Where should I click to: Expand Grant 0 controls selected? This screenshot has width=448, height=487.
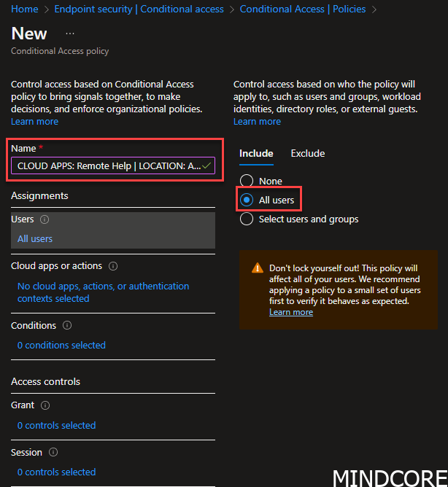(57, 425)
